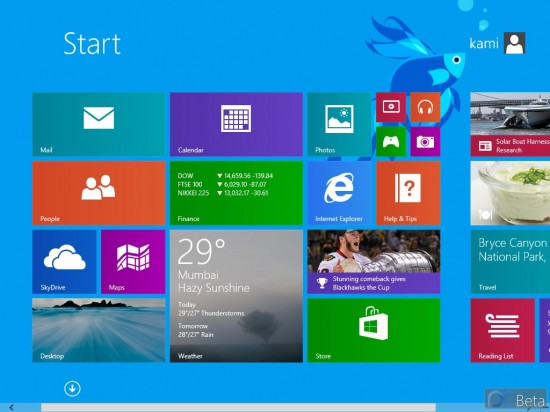Image resolution: width=550 pixels, height=412 pixels.
Task: Click the NIKKEI 225 quote line
Action: (x=223, y=193)
